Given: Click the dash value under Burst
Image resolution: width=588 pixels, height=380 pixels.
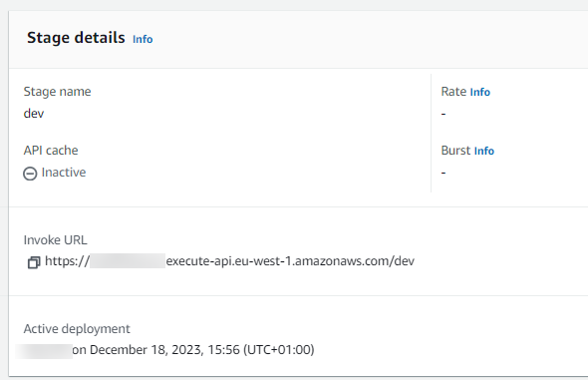Looking at the screenshot, I should tap(443, 173).
